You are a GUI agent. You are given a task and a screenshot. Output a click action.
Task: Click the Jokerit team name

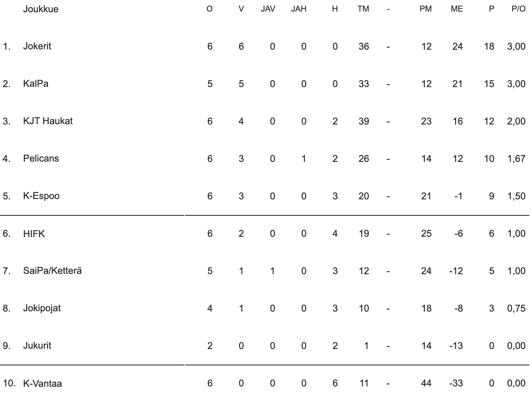[37, 46]
